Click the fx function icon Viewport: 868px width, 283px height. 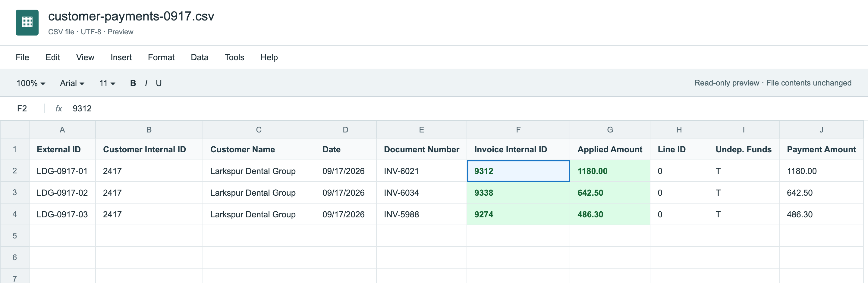59,108
